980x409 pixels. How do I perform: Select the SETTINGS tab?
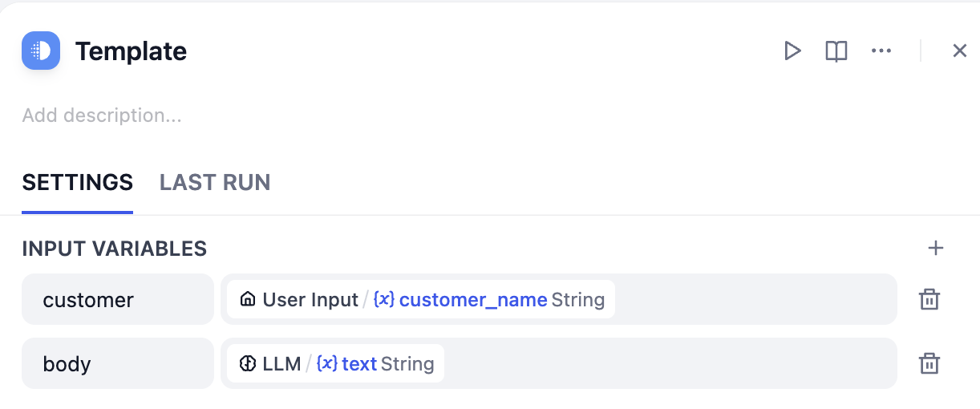coord(77,183)
